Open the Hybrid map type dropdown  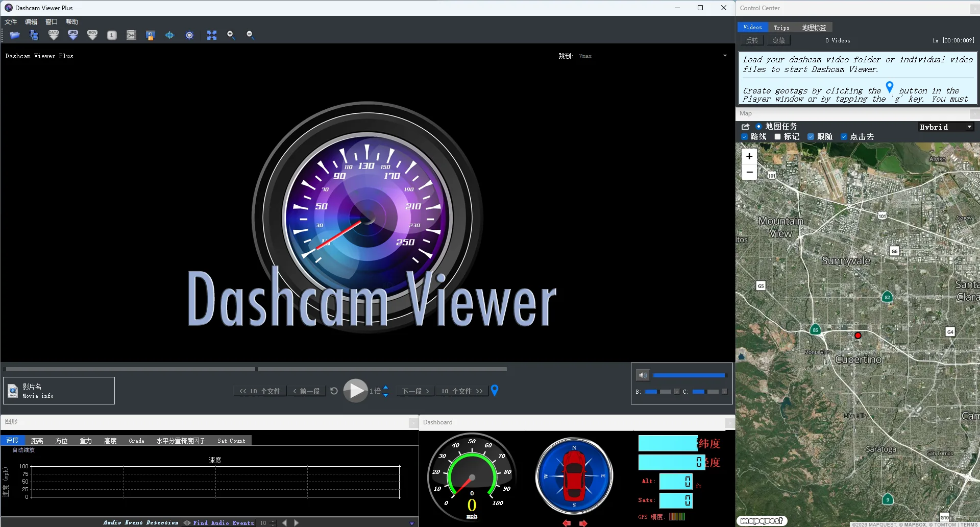click(946, 127)
